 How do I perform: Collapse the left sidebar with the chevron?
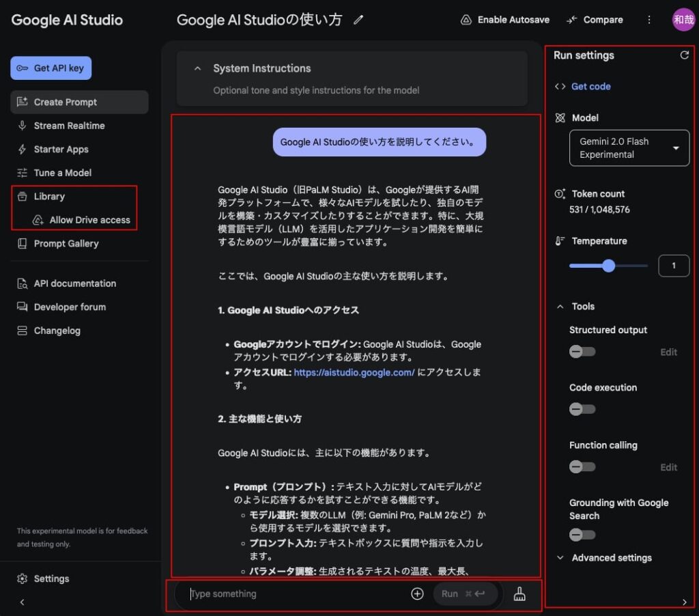pos(23,602)
